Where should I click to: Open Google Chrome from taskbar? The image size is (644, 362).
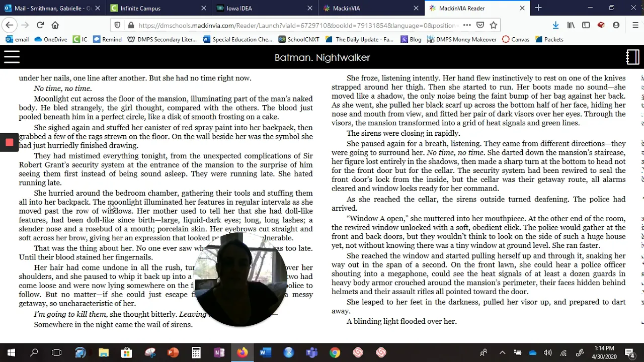(x=335, y=353)
